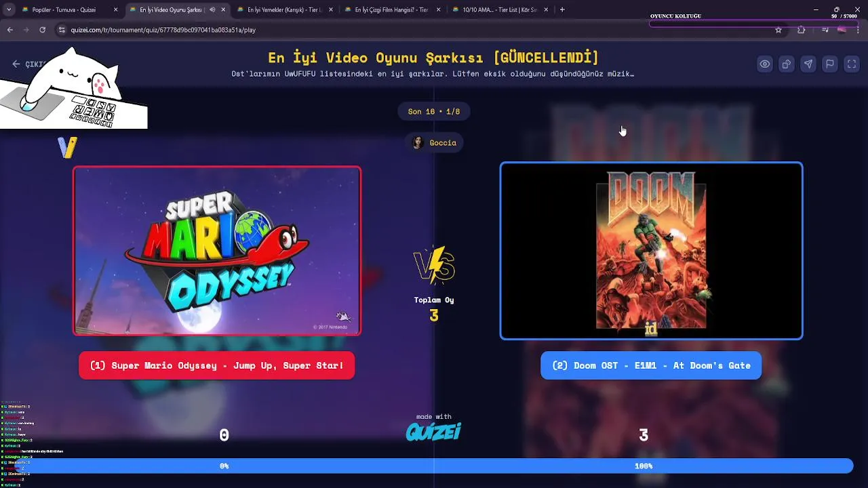Go back with the browser back arrow
868x488 pixels.
9,30
